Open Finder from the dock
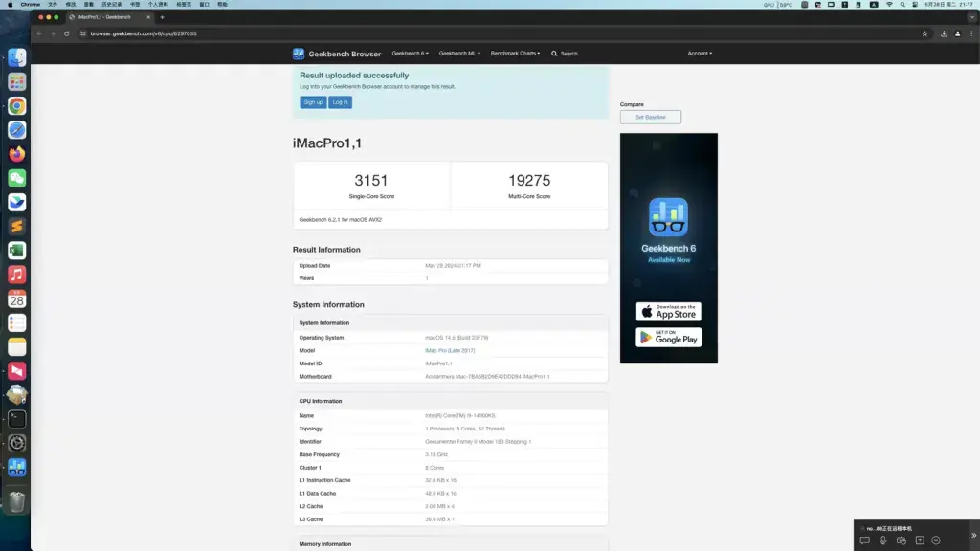980x551 pixels. point(17,57)
